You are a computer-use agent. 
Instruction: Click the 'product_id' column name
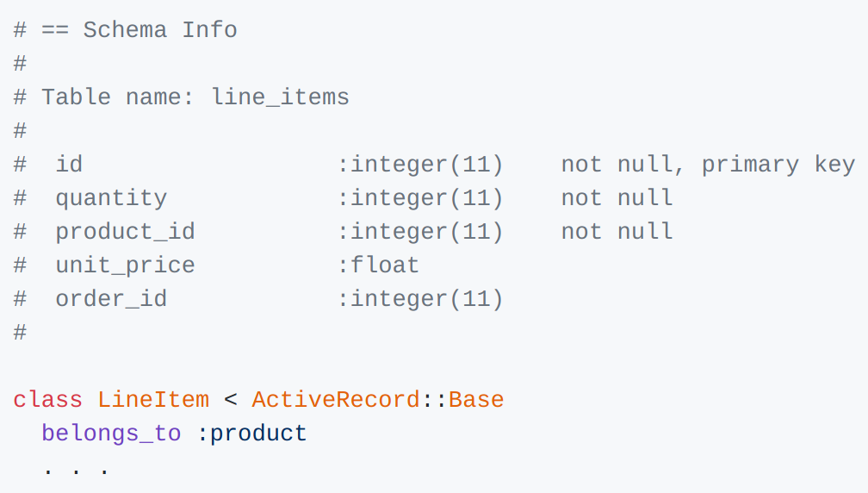click(125, 232)
